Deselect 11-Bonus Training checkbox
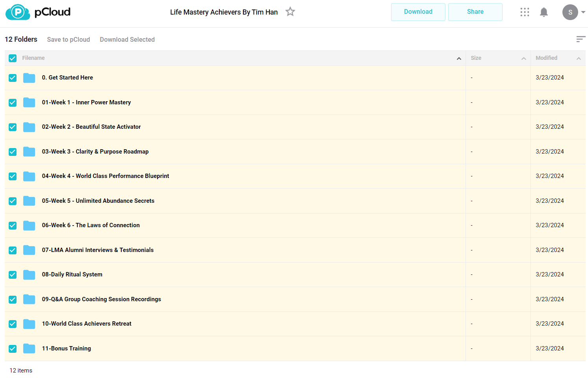The image size is (588, 378). tap(13, 349)
